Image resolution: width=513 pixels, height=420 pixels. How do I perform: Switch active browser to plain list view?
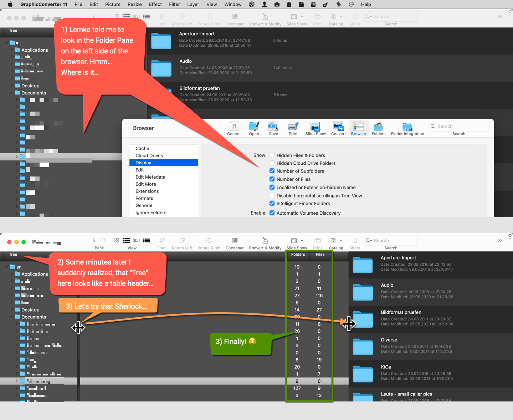tap(147, 241)
